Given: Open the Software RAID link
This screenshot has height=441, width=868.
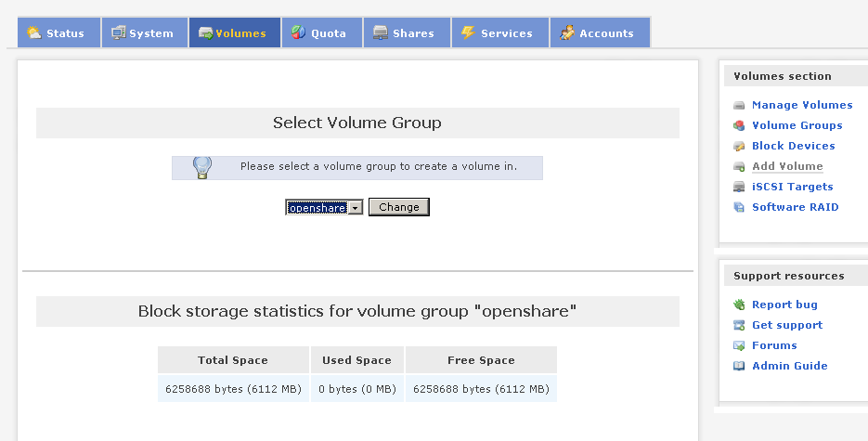Looking at the screenshot, I should tap(795, 207).
